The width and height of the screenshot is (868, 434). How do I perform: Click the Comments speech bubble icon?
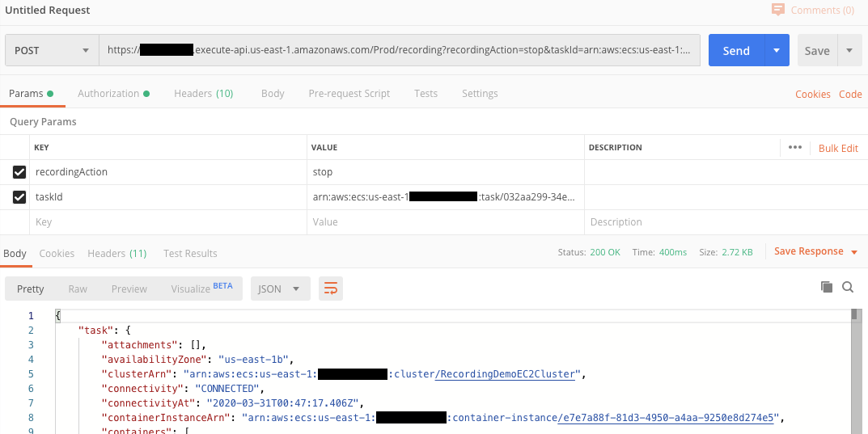[777, 10]
